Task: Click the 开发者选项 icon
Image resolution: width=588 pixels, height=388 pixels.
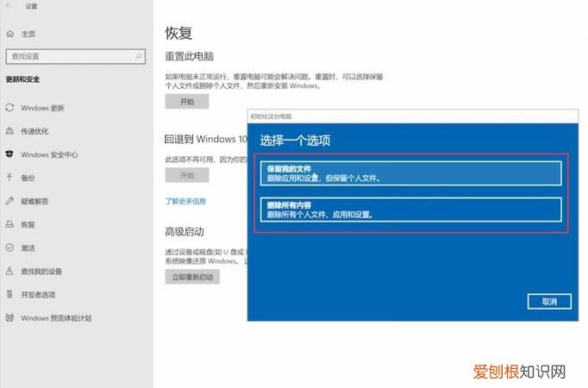Action: pos(9,294)
